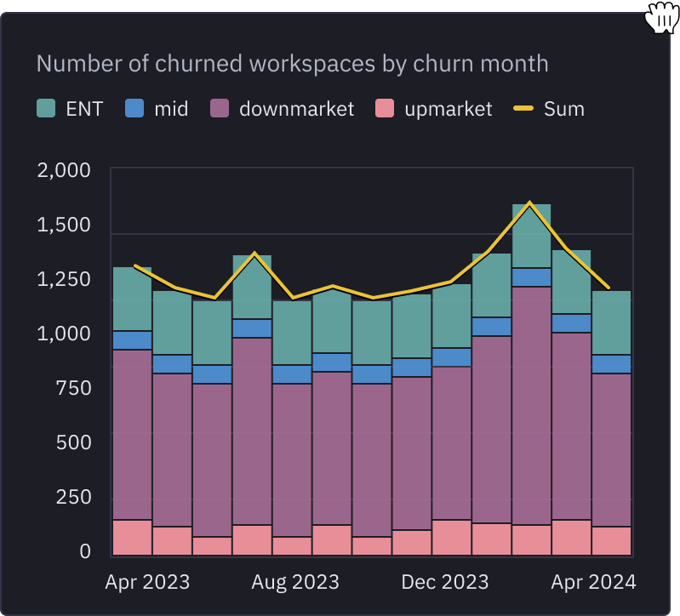This screenshot has width=680, height=616.
Task: Click the hand cursor icon in top-right corner
Action: pos(660,17)
